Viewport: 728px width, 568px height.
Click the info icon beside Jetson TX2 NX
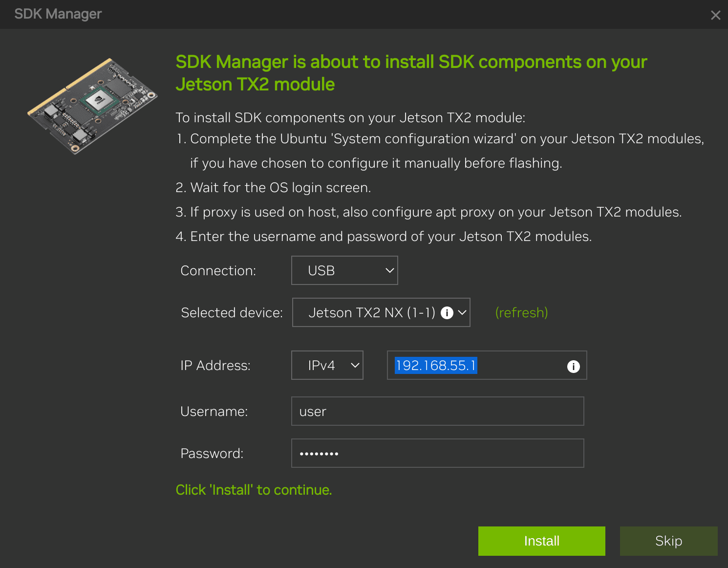[x=447, y=313]
